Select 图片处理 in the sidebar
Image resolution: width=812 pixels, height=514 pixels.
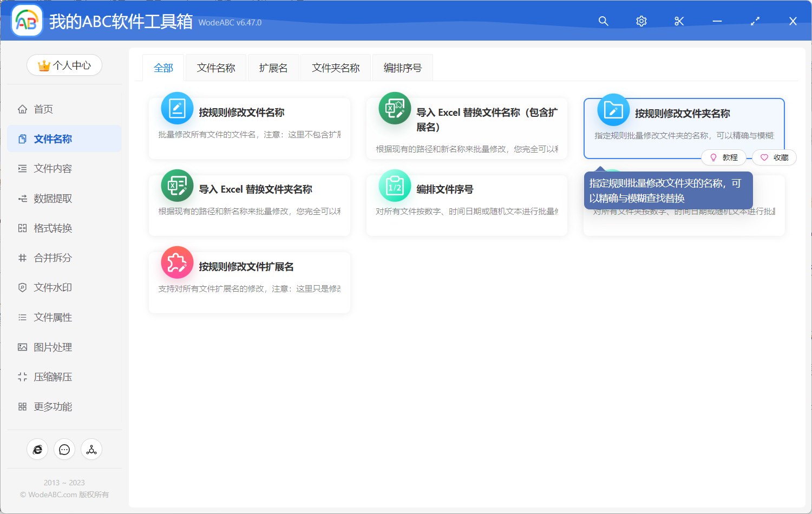[53, 347]
